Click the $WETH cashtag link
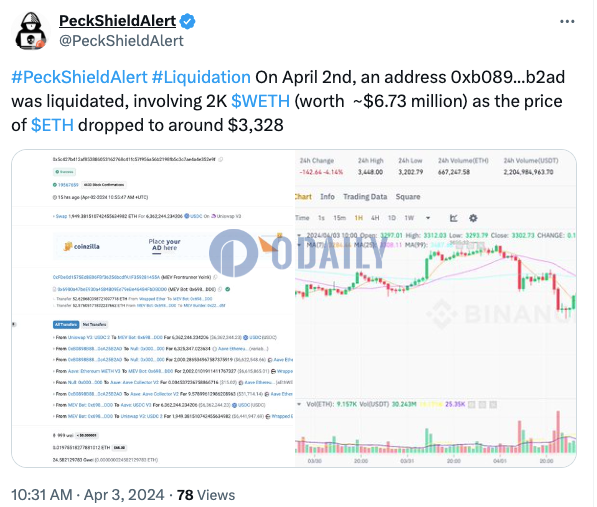The image size is (597, 507). 260,101
